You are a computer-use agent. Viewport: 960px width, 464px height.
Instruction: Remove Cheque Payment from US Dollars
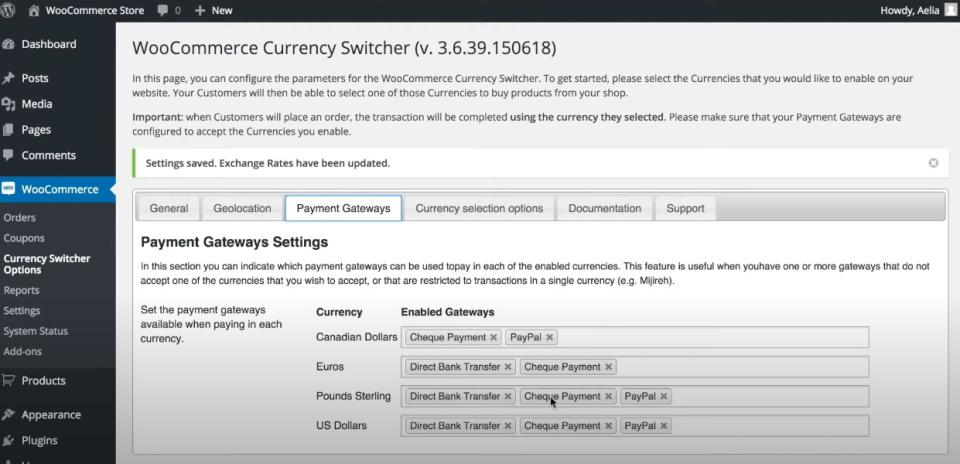coord(608,426)
